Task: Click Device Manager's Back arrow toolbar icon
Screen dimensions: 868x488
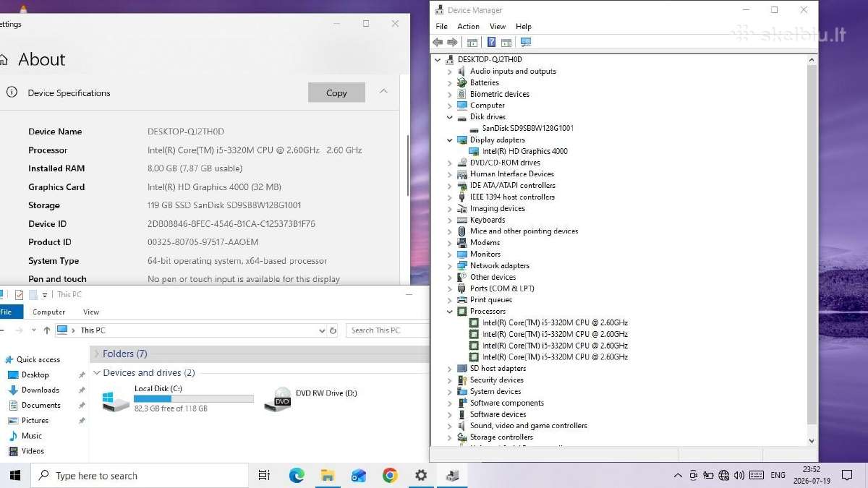Action: pos(438,43)
